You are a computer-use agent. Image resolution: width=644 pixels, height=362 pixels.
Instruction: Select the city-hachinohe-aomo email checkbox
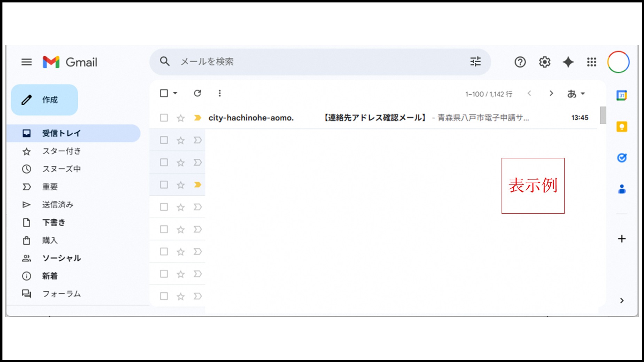[x=164, y=118]
